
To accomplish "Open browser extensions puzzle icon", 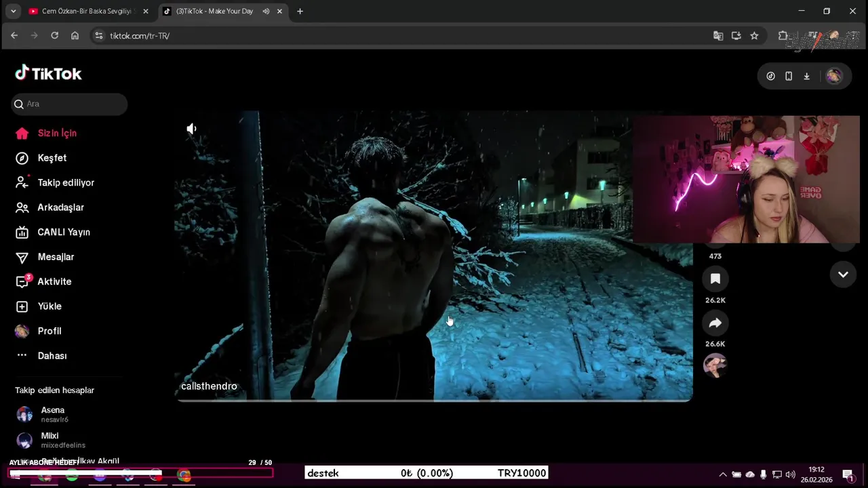I will coord(783,35).
